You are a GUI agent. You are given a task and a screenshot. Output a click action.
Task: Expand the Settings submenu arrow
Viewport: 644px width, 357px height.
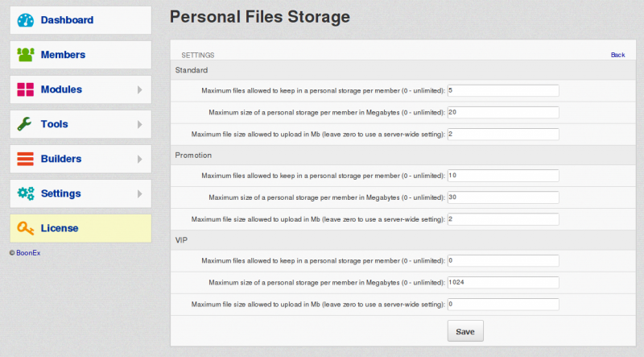[139, 193]
